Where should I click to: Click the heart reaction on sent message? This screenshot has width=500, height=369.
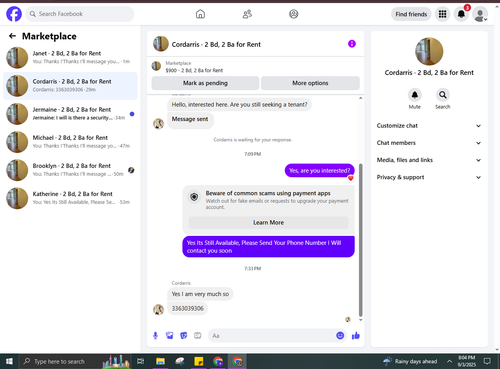350,178
